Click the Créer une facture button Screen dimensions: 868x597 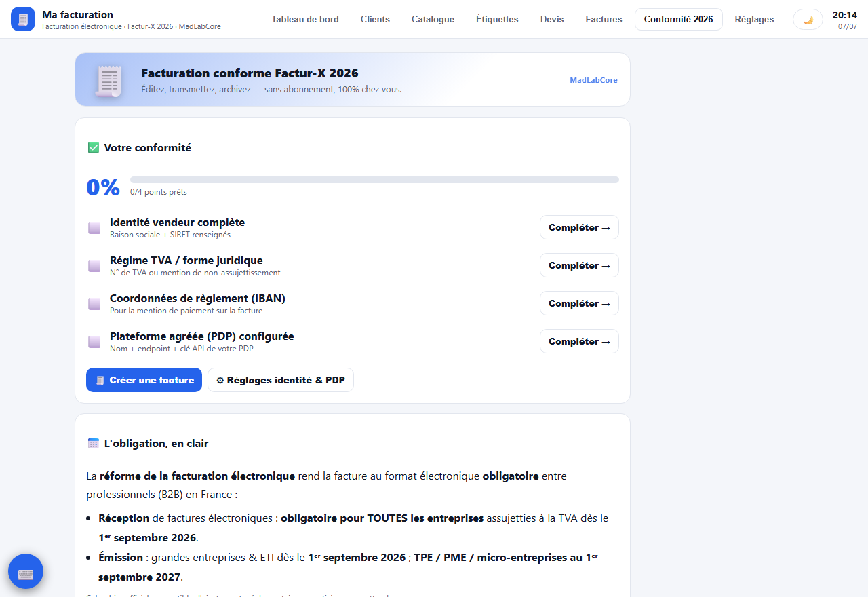(144, 380)
